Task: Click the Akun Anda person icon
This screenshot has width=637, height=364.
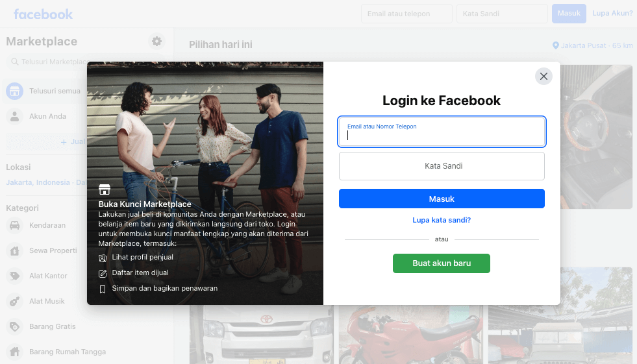Action: (x=15, y=116)
